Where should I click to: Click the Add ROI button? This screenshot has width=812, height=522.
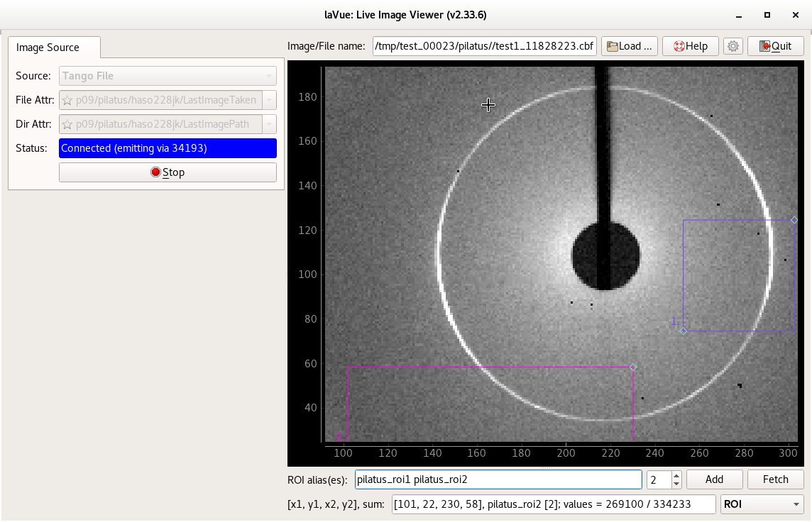(714, 479)
